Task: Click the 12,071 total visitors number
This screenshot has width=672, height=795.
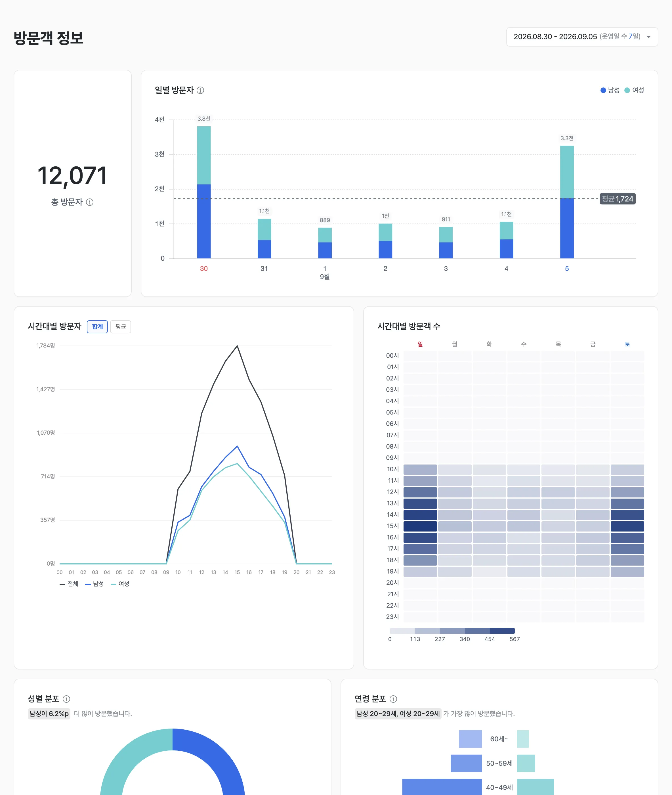Action: pyautogui.click(x=72, y=176)
